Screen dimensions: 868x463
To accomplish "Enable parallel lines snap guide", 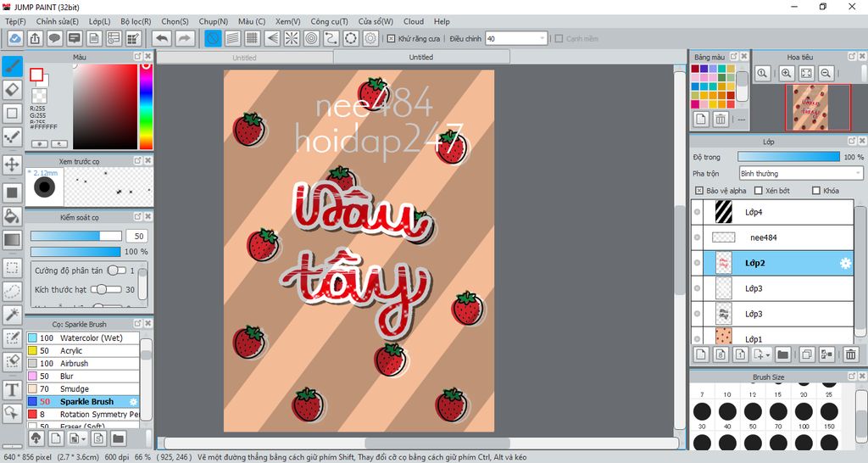I will [232, 38].
